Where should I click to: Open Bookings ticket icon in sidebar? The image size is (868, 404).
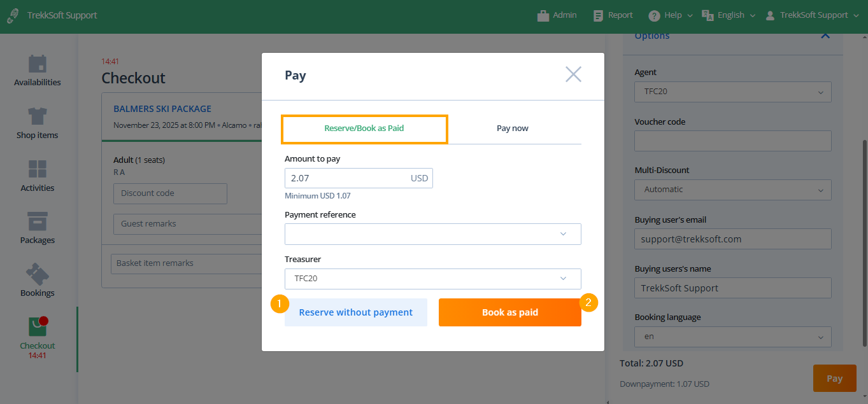tap(38, 274)
